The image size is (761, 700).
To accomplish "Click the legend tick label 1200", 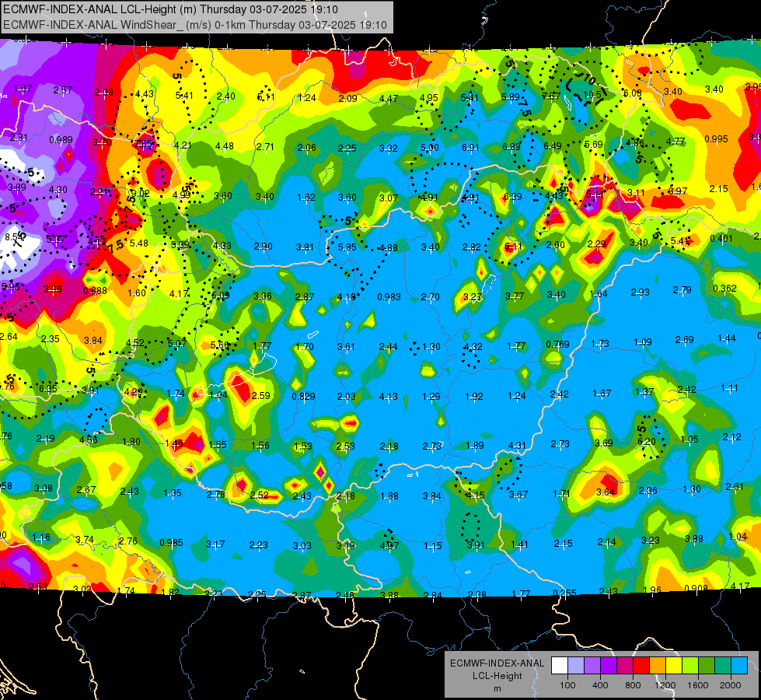I will coord(665,685).
